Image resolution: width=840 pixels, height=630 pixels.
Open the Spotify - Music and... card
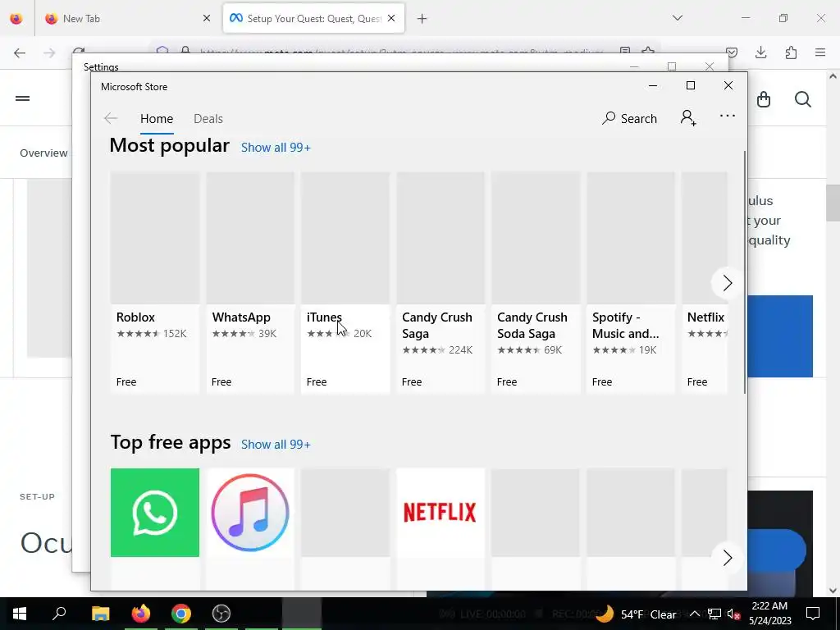click(x=631, y=283)
